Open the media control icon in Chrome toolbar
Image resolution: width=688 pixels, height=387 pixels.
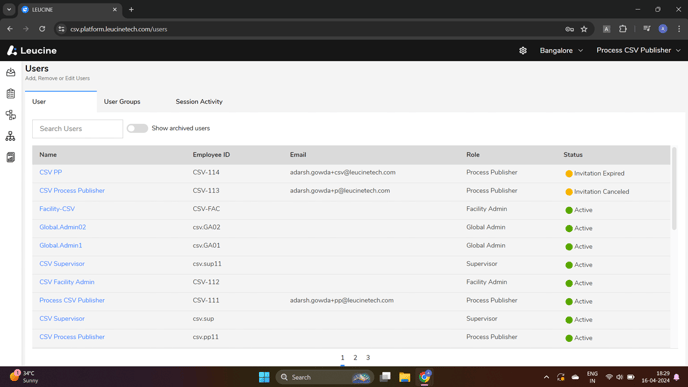click(x=647, y=29)
